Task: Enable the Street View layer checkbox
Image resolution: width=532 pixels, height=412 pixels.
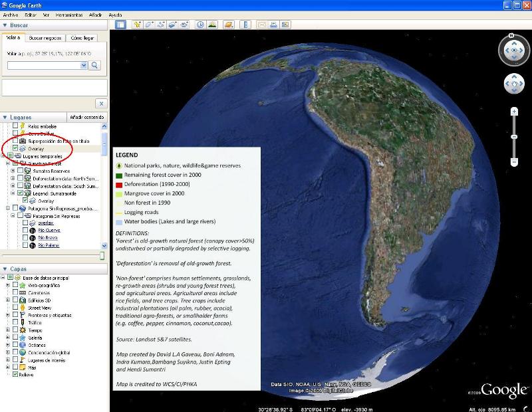Action: tap(15, 308)
